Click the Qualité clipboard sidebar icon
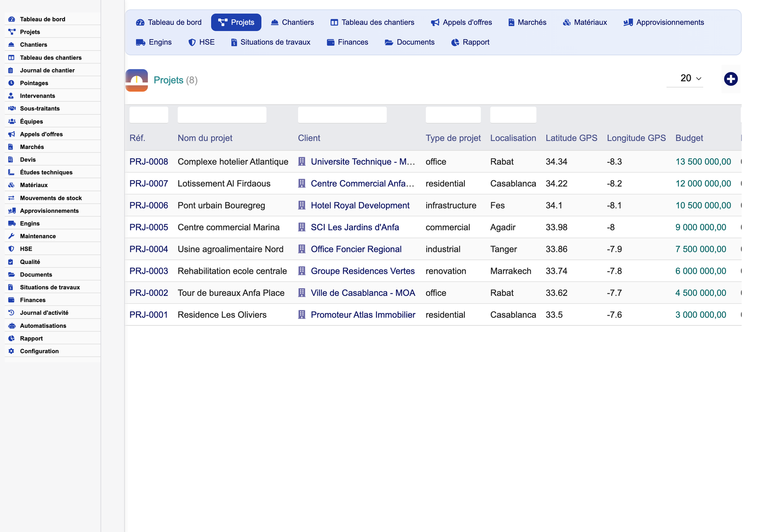This screenshot has width=757, height=532. pos(11,262)
